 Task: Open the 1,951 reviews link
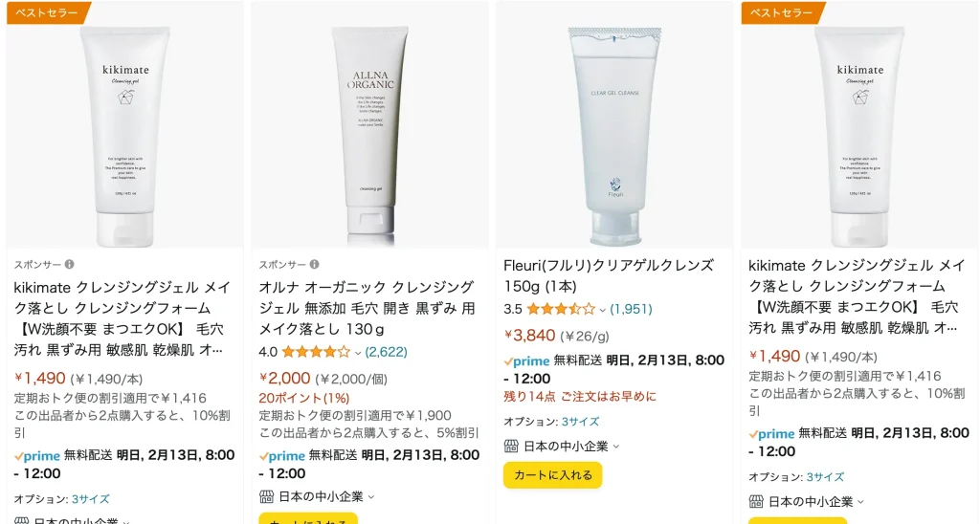tap(632, 309)
